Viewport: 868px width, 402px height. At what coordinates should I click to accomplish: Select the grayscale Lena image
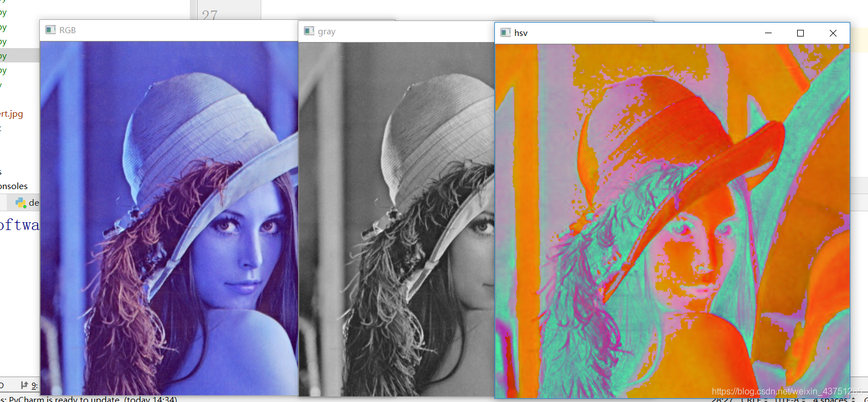(x=396, y=219)
